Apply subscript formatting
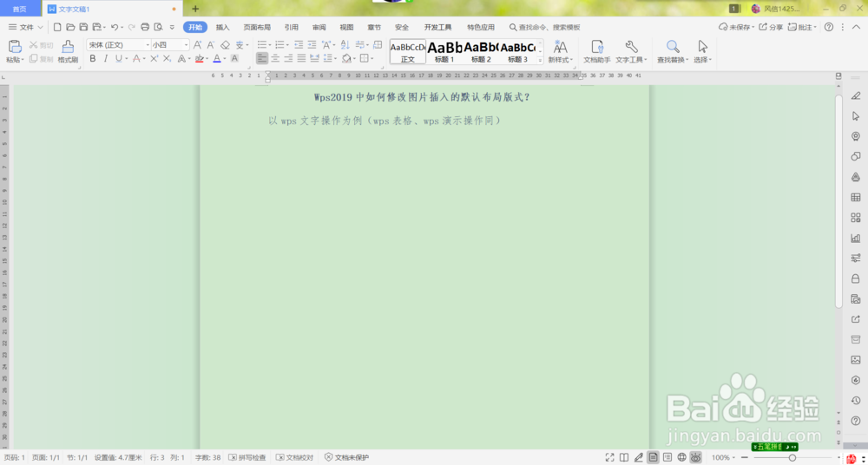Image resolution: width=868 pixels, height=465 pixels. click(x=167, y=59)
